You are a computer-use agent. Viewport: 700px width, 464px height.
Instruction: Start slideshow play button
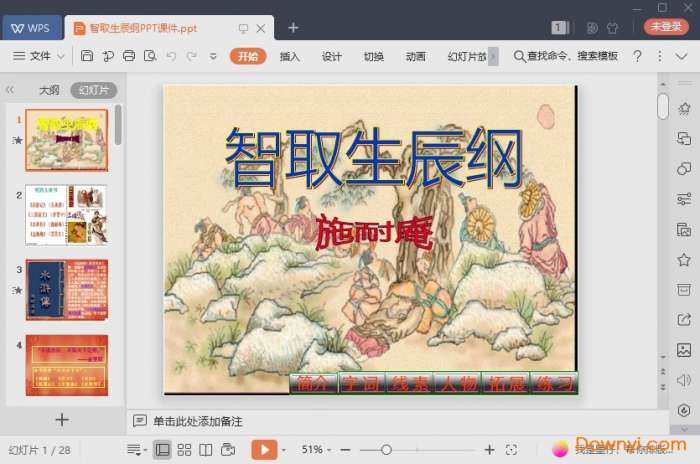264,449
